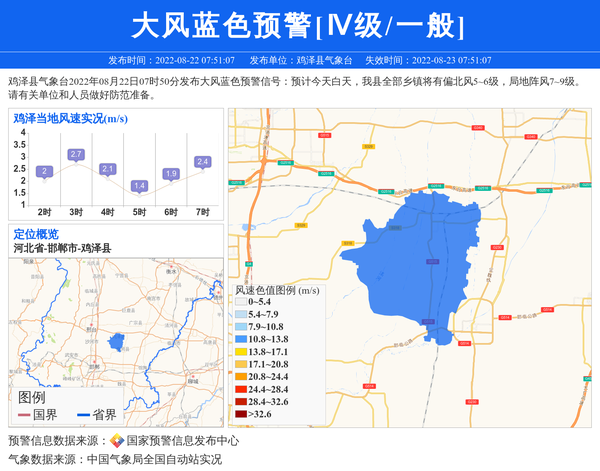Click the 2.7 wind speed marker at 3时
This screenshot has height=471, width=600.
click(x=75, y=155)
